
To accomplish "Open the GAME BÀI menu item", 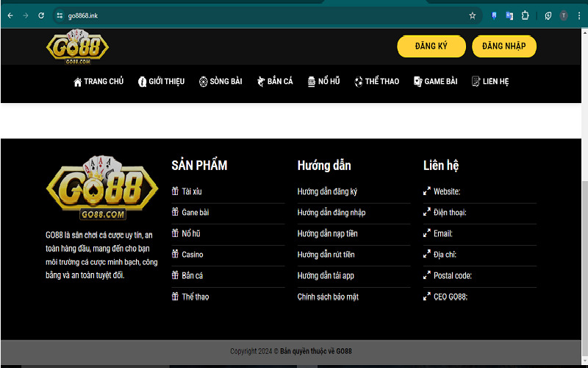I will click(x=435, y=82).
